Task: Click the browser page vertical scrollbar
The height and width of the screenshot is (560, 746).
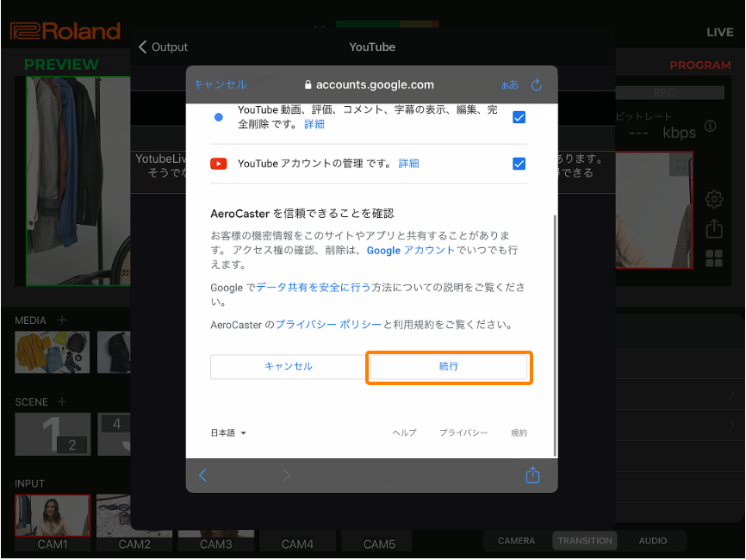Action: (554, 335)
